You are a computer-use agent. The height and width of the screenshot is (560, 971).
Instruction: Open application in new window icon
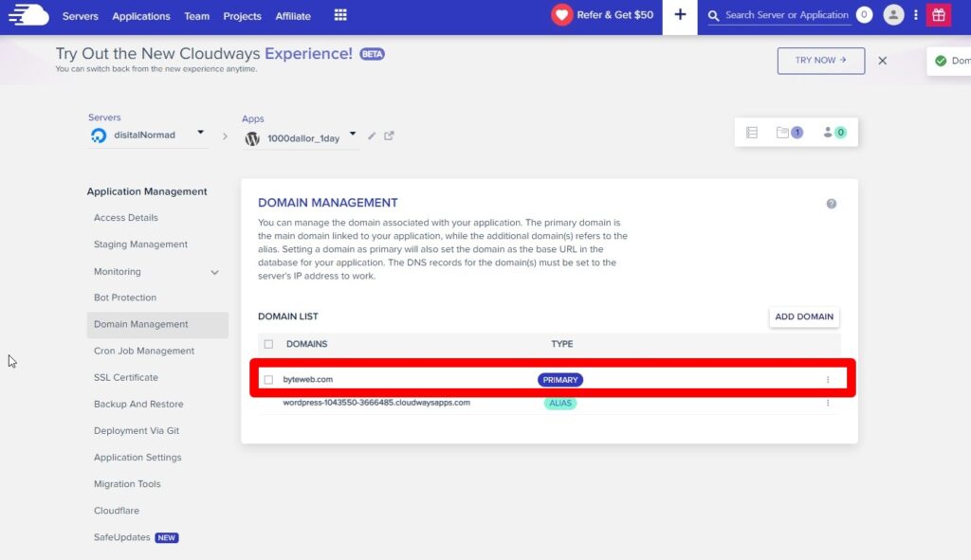[x=389, y=135]
